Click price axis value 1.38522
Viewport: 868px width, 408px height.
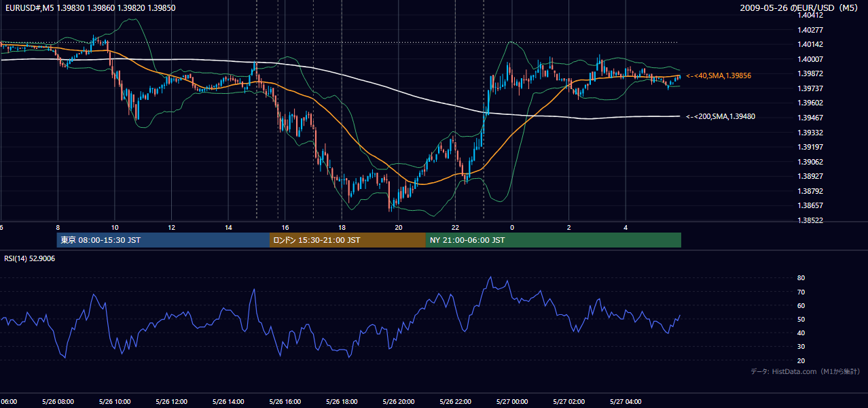(811, 220)
